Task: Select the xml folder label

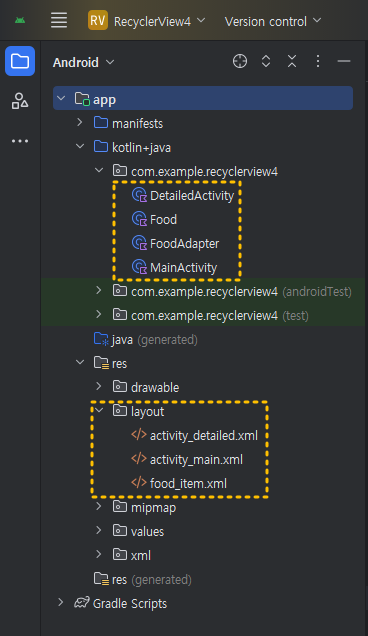Action: 141,555
